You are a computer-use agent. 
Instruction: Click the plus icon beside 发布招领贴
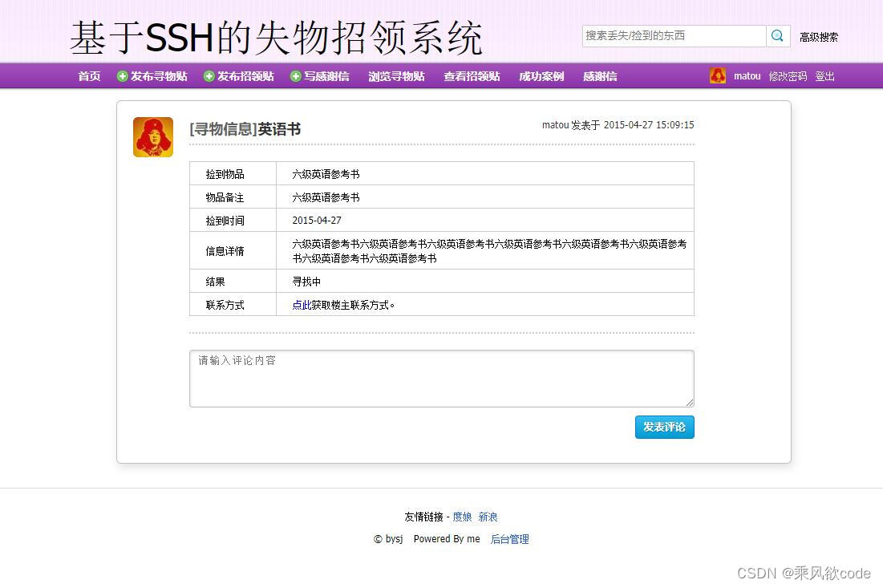tap(210, 75)
